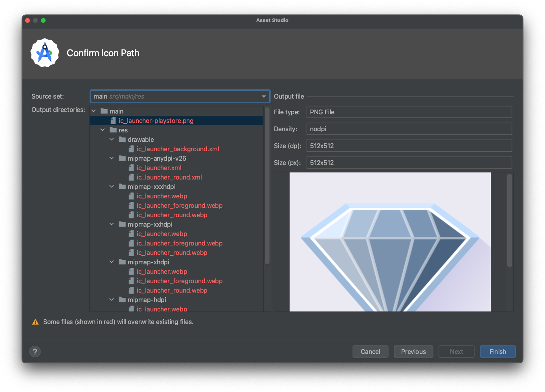Image resolution: width=545 pixels, height=392 pixels.
Task: Collapse the mipmap-anydpi-v26 node
Action: point(112,158)
